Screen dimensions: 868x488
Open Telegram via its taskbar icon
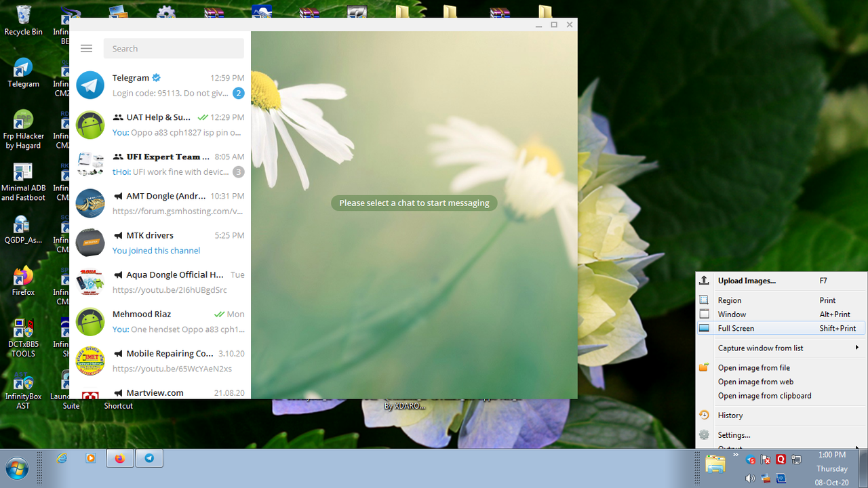[149, 457]
